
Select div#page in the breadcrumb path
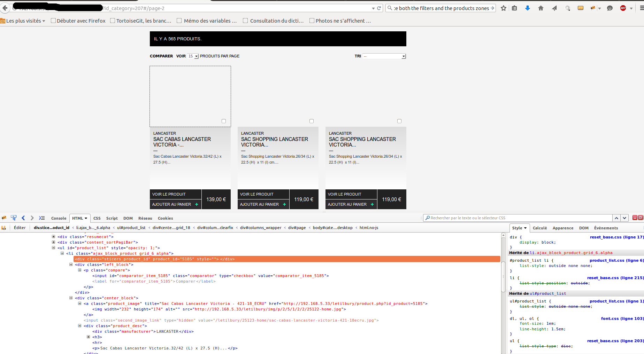(x=297, y=228)
